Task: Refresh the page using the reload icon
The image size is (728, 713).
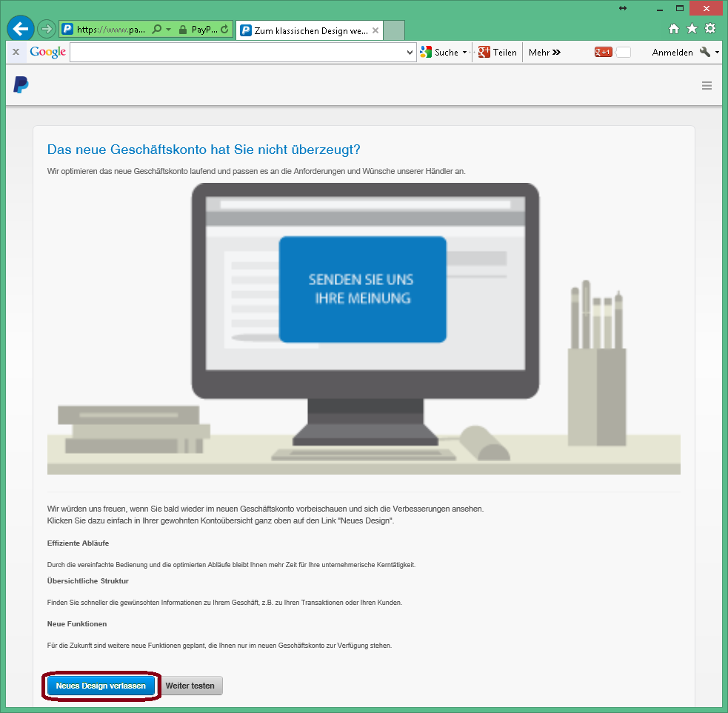Action: 225,30
